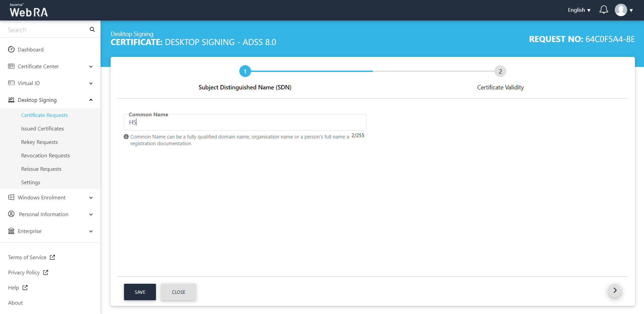Select Revocation Requests in sidebar

pos(45,156)
